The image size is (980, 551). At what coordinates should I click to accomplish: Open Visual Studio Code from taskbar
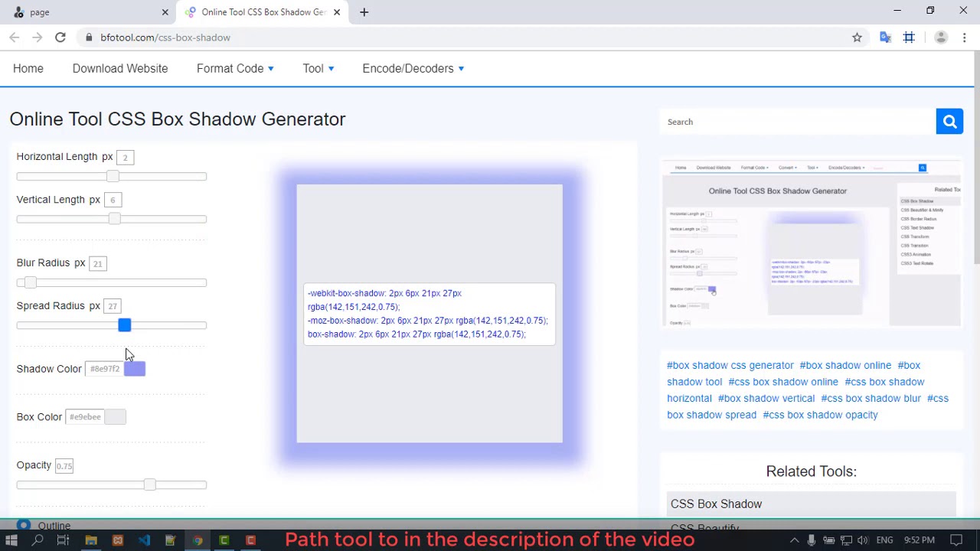144,540
